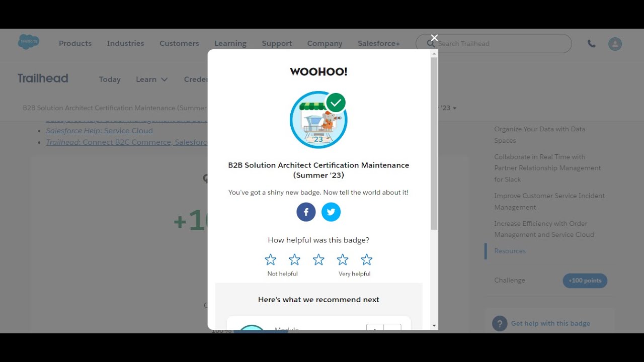Open Collaborate in Real Time with Partner Relationship
The width and height of the screenshot is (644, 362).
point(547,168)
